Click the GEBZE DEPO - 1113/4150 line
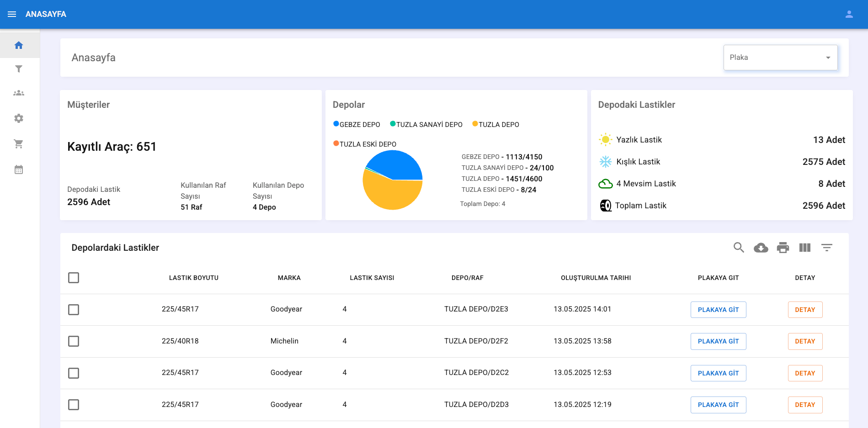This screenshot has height=428, width=868. point(502,157)
